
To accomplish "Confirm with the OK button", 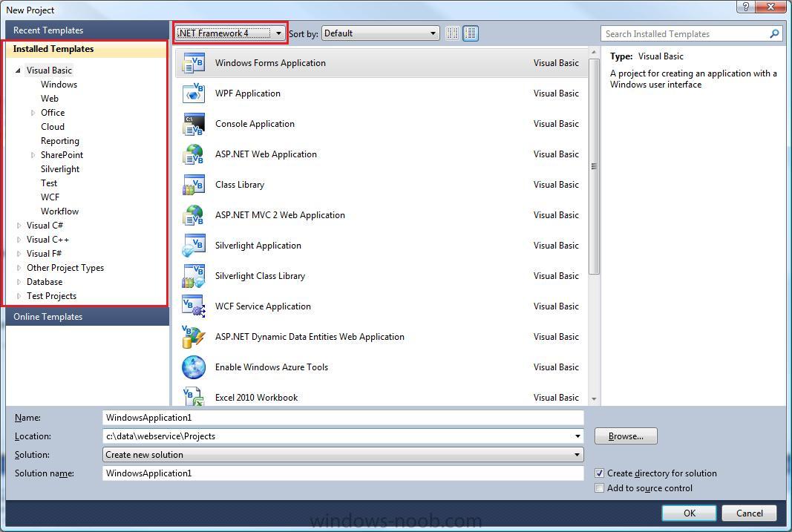I will pos(689,513).
